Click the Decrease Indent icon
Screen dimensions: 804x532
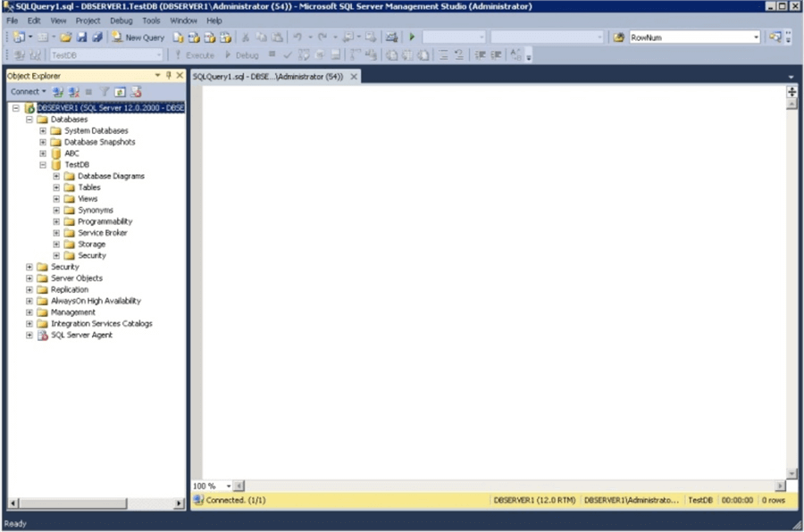pyautogui.click(x=481, y=54)
